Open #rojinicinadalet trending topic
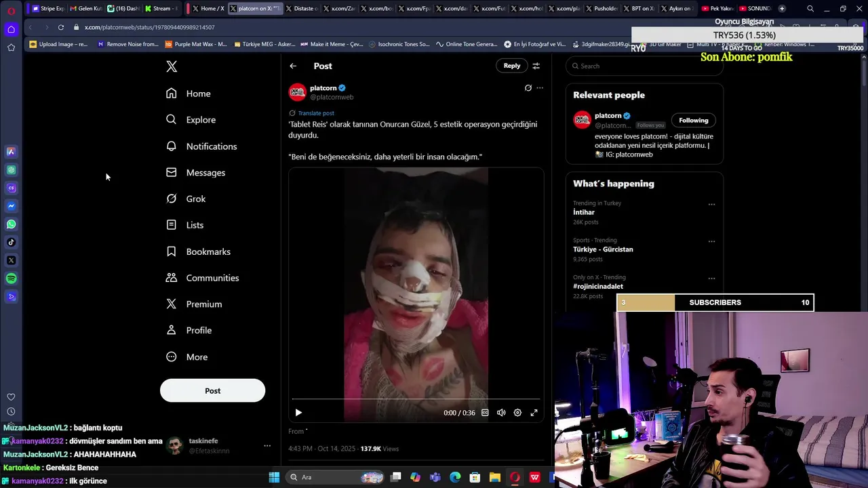The height and width of the screenshot is (488, 868). (x=598, y=286)
